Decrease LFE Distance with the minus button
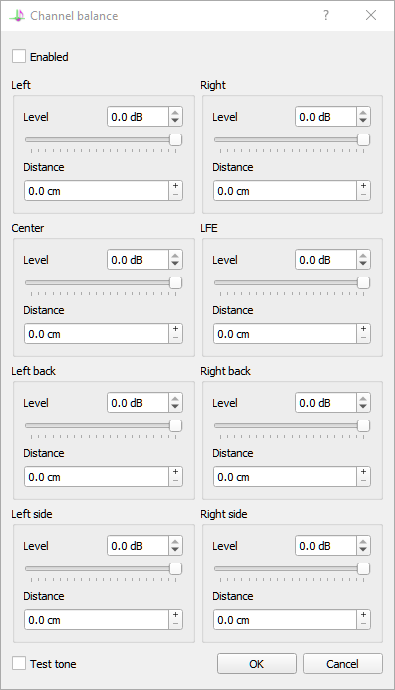 click(x=363, y=338)
